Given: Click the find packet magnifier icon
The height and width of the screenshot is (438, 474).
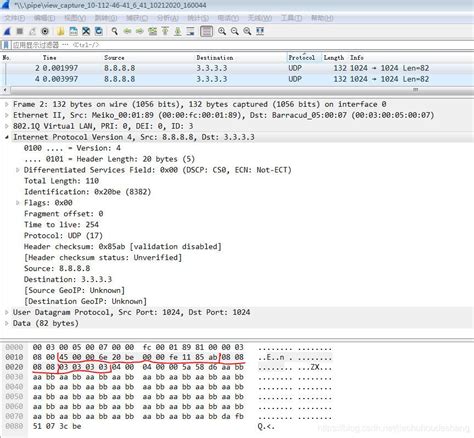Looking at the screenshot, I should coord(115,31).
